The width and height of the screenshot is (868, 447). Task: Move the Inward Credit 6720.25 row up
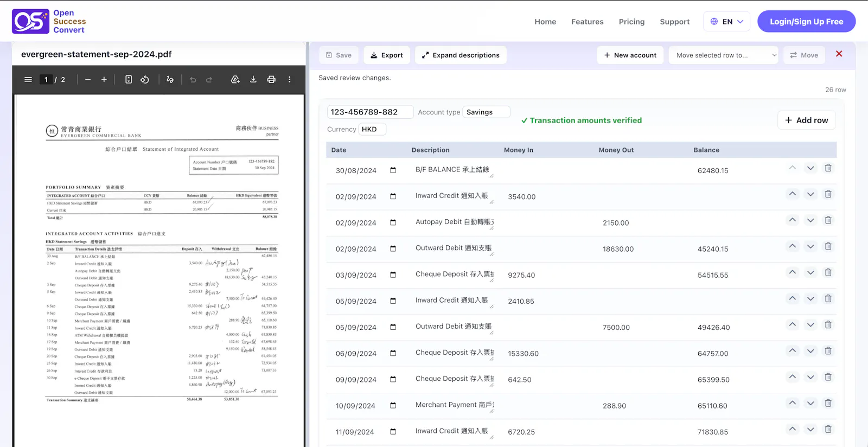coord(793,429)
